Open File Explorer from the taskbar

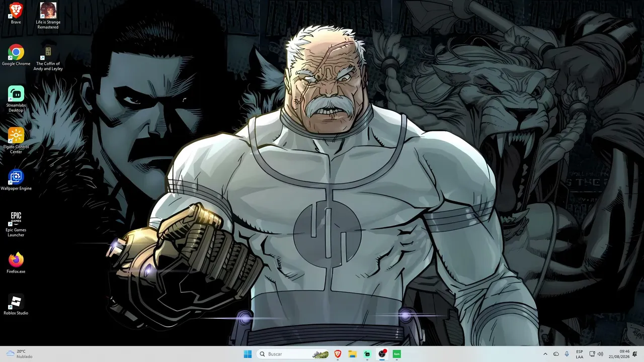point(353,354)
